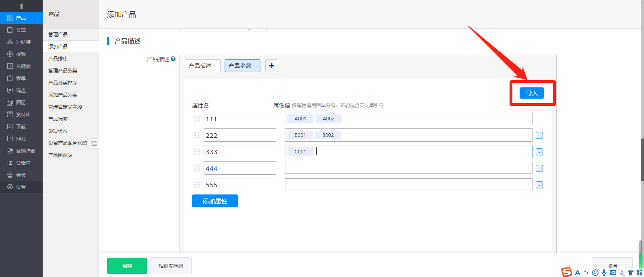Run the 相似度检测 check
Screen dimensions: 644x277
(171, 266)
